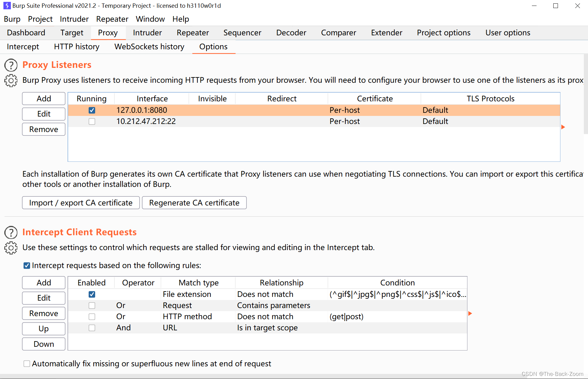Select the 10.212.47.212:22 listener row
The width and height of the screenshot is (588, 379).
(314, 121)
